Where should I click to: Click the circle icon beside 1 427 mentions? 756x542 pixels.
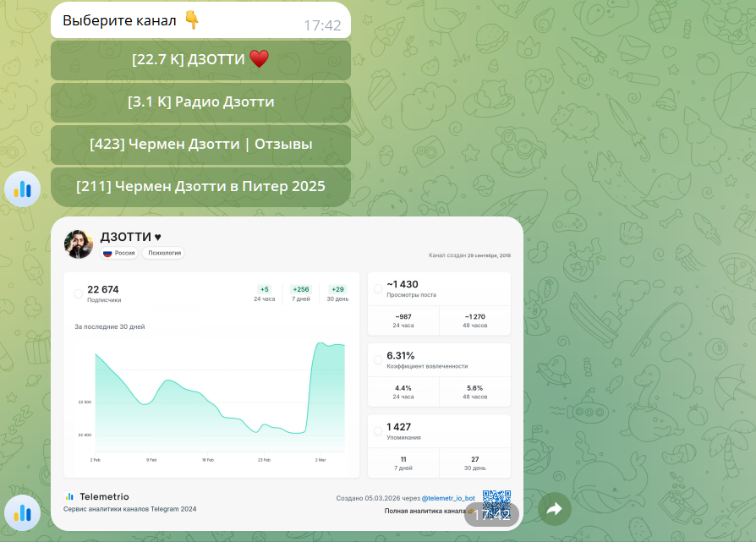(378, 431)
